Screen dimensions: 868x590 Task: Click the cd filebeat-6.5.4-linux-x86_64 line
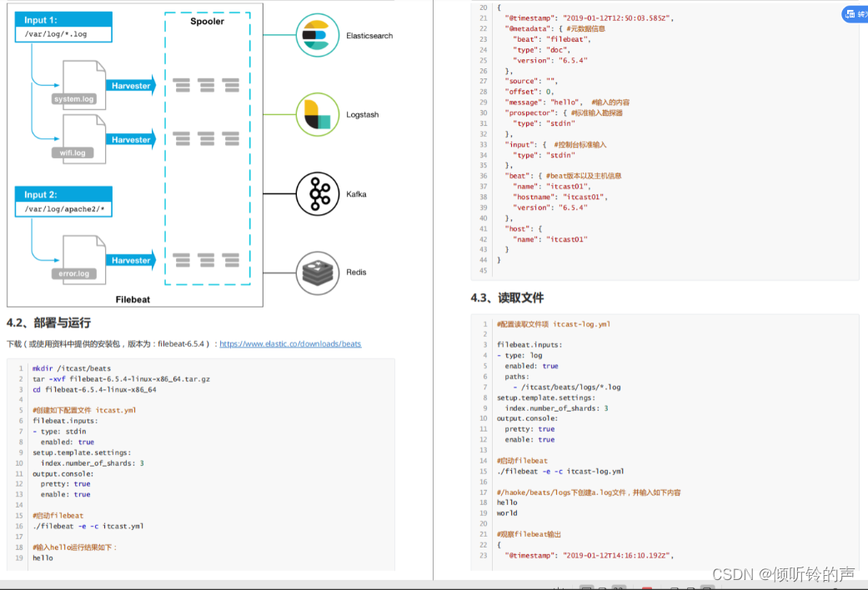click(x=94, y=390)
